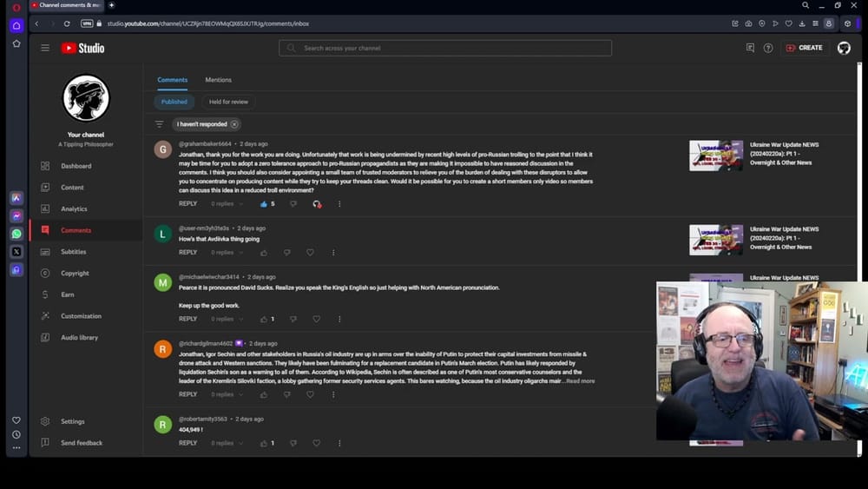Remove the 'I haven't responded' filter
Screen dimensions: 868x489
coord(234,124)
